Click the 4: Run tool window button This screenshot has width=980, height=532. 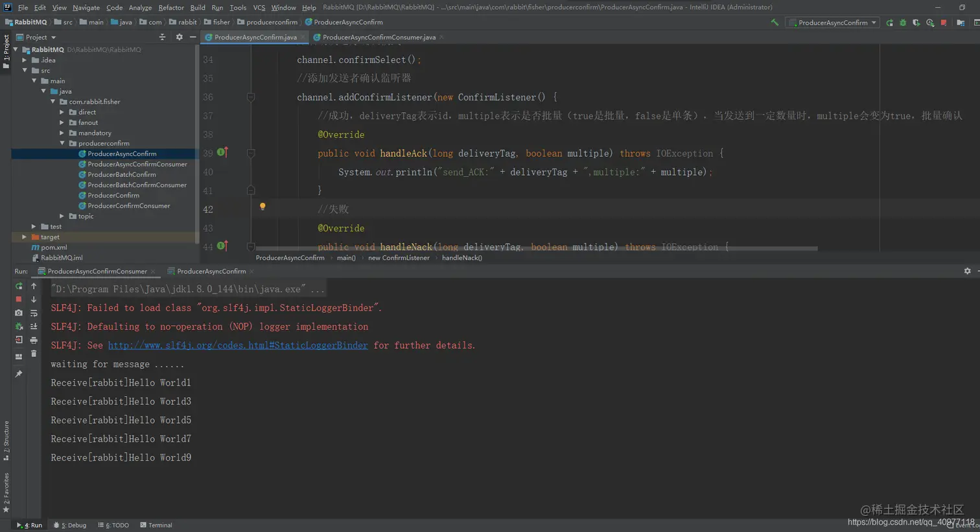coord(30,525)
